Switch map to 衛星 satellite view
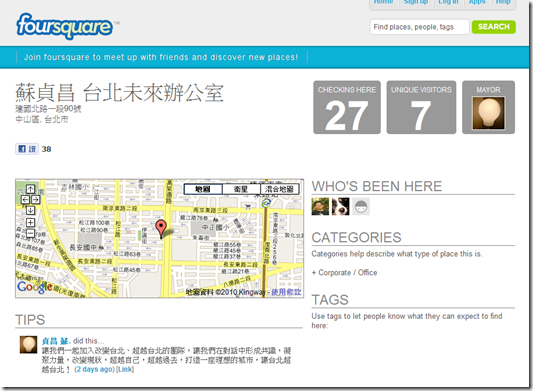This screenshot has width=533, height=391. (x=241, y=189)
